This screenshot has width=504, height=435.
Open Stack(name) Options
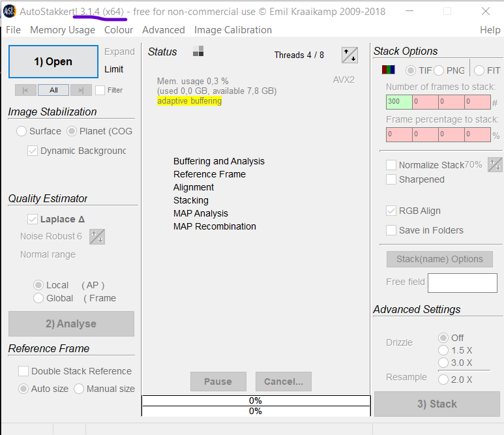pyautogui.click(x=439, y=259)
